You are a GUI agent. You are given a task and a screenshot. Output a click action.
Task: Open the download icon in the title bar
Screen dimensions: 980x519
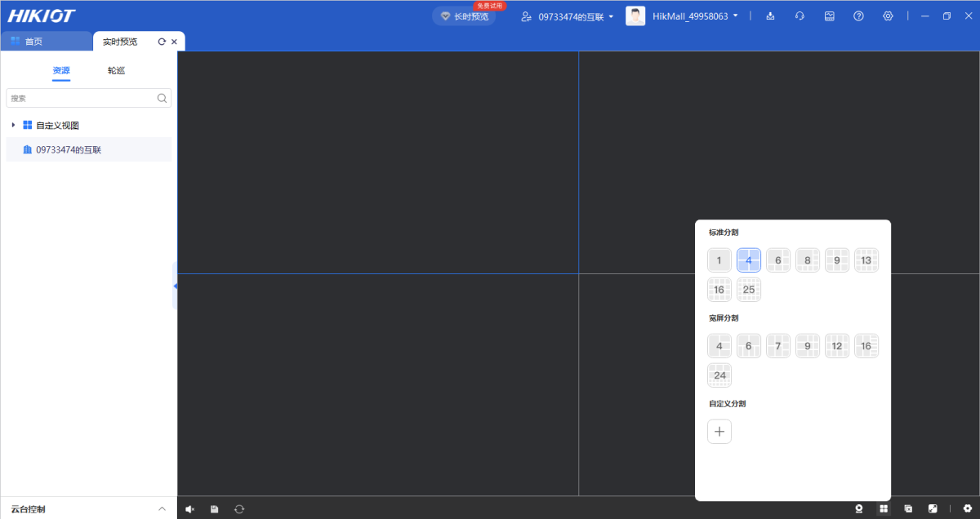770,16
